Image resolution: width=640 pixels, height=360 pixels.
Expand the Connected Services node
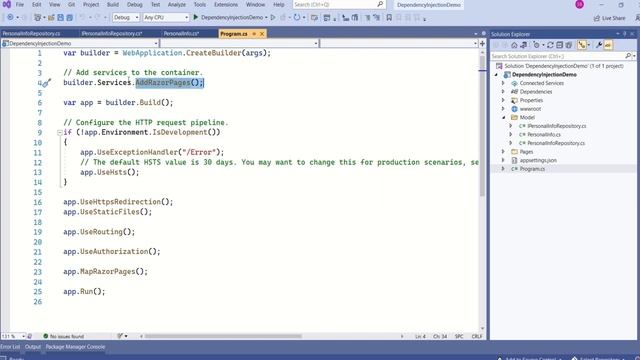[503, 83]
